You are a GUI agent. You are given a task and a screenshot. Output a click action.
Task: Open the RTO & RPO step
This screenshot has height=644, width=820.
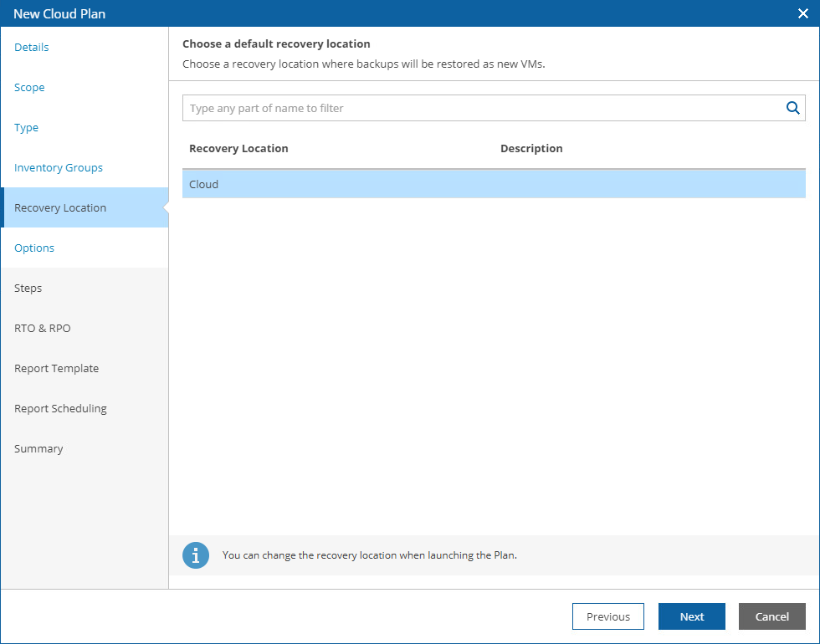tap(43, 329)
